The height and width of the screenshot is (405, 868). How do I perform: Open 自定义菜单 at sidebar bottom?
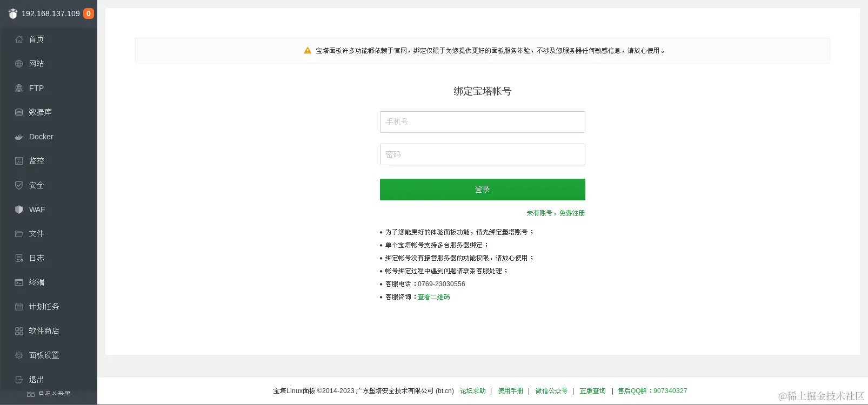(x=49, y=394)
